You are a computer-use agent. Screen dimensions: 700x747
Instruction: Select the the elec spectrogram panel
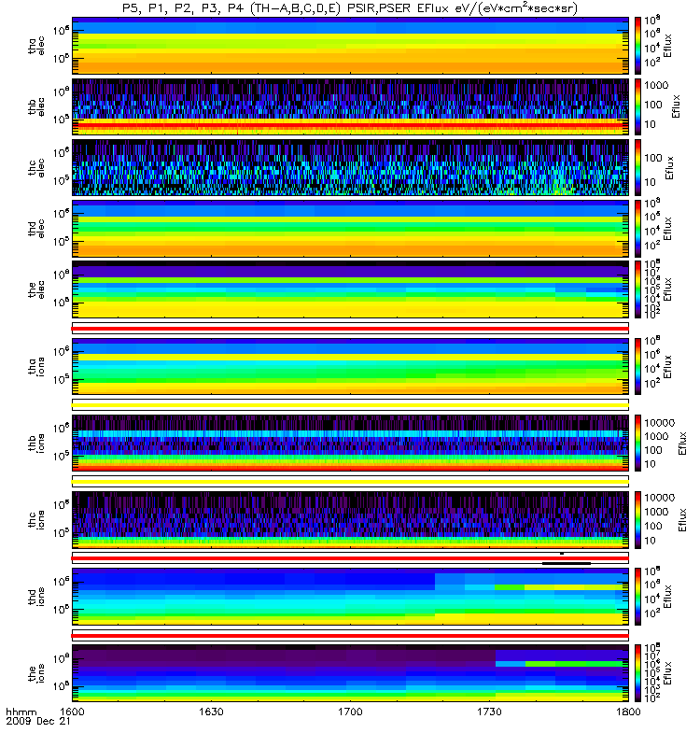(x=351, y=289)
